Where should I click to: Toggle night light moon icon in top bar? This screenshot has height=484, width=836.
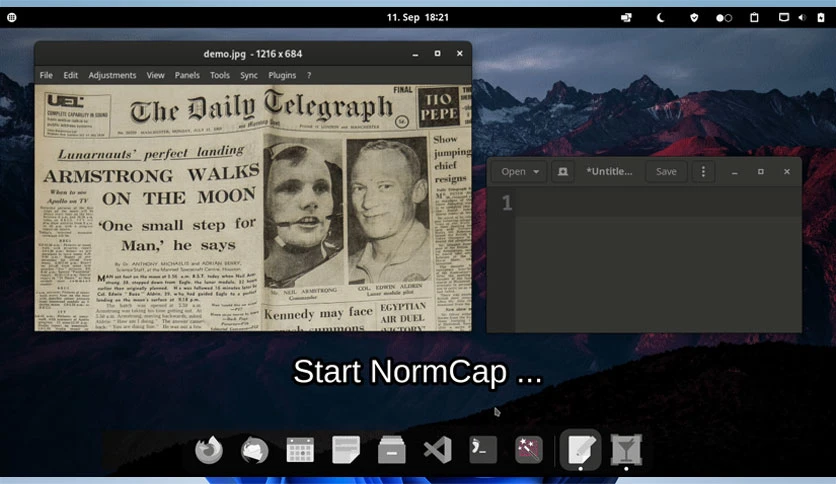[x=661, y=18]
